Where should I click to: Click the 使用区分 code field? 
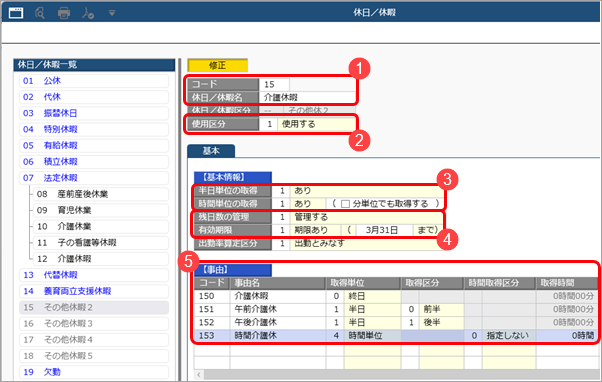(x=268, y=124)
